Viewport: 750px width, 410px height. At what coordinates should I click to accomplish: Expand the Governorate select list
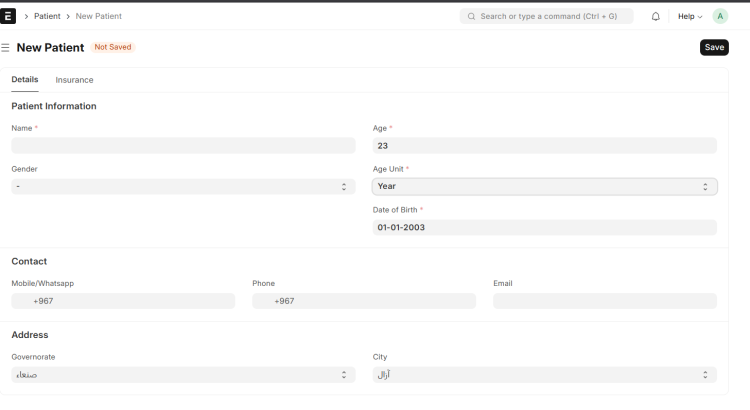(183, 375)
